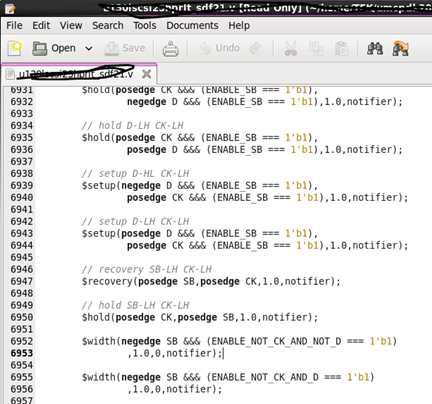Open the Find and Replace icon
Image resolution: width=432 pixels, height=404 pixels.
[400, 49]
